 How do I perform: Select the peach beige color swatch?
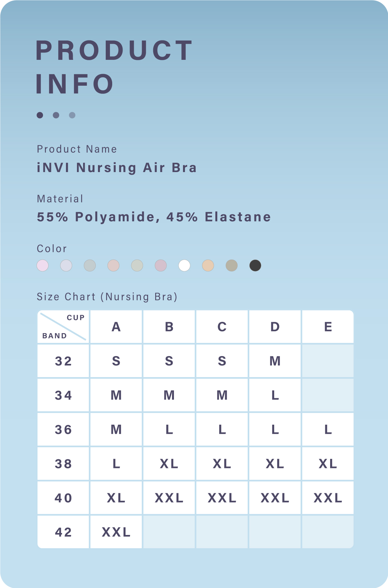click(208, 266)
